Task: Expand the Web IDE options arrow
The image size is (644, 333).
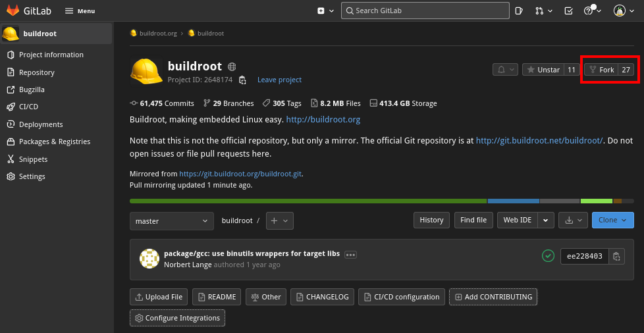Action: click(x=545, y=220)
